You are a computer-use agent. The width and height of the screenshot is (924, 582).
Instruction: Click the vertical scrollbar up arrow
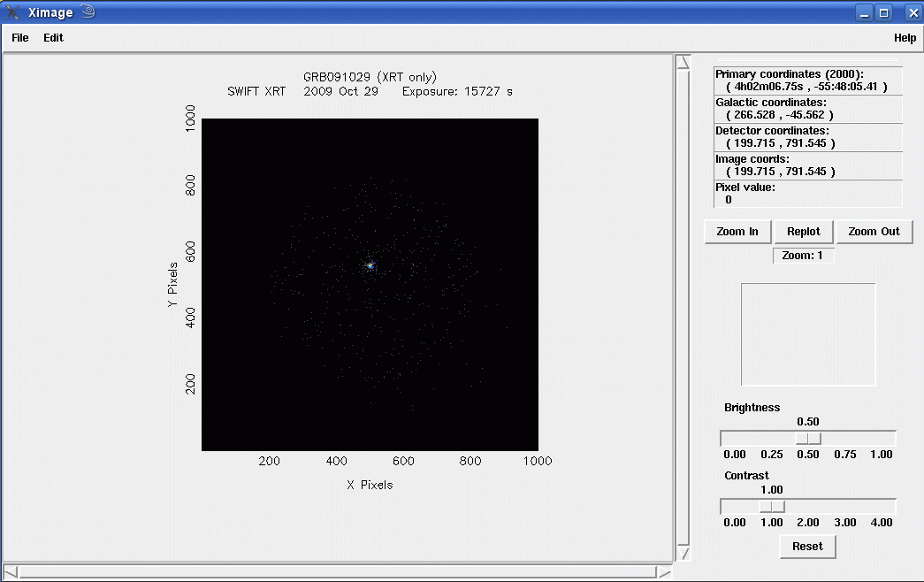pyautogui.click(x=683, y=62)
